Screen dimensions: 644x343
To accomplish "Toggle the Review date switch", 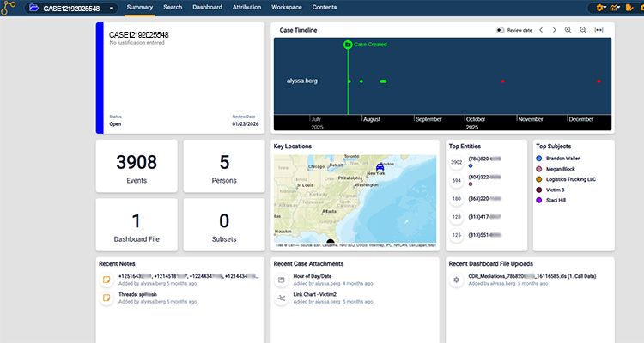I will [x=501, y=30].
